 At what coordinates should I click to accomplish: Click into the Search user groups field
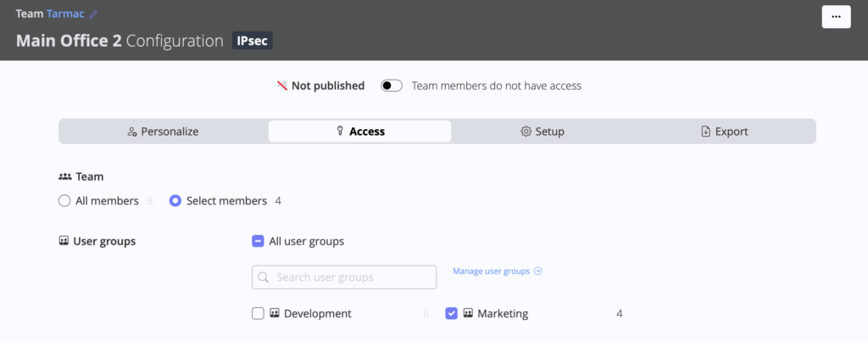(344, 278)
